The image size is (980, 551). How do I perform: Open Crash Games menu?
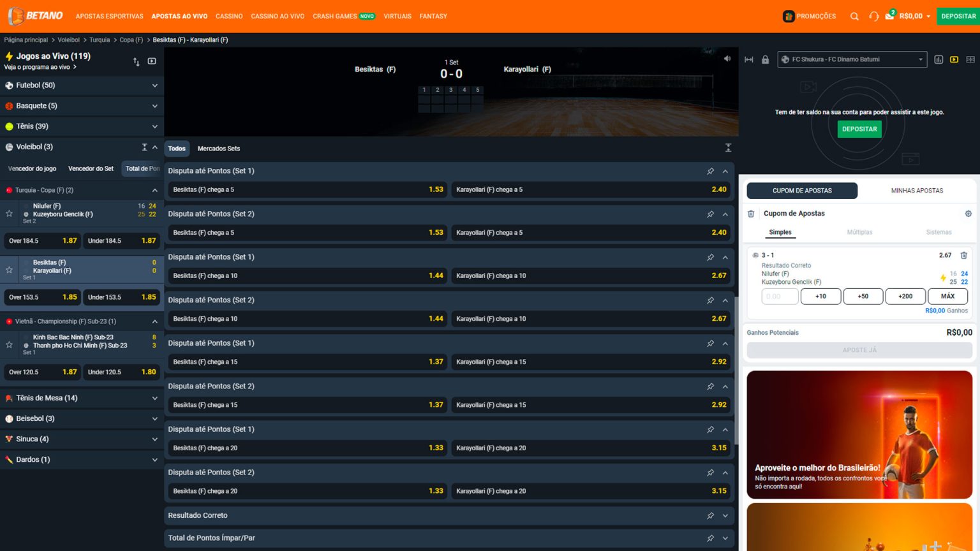(344, 16)
